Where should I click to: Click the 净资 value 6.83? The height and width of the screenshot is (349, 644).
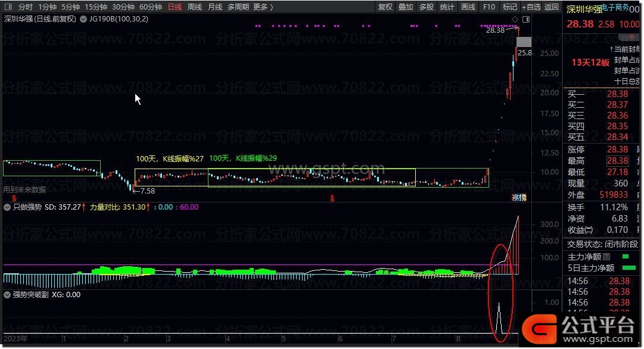(x=620, y=219)
